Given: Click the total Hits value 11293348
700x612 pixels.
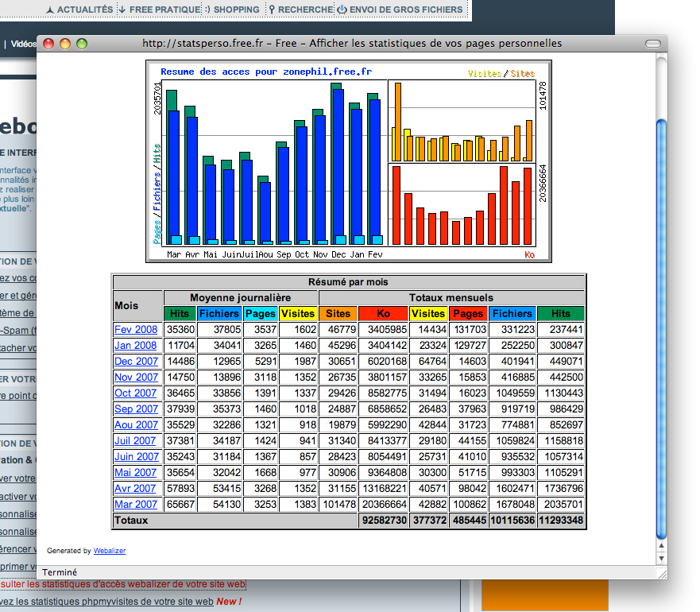Looking at the screenshot, I should pos(561,521).
